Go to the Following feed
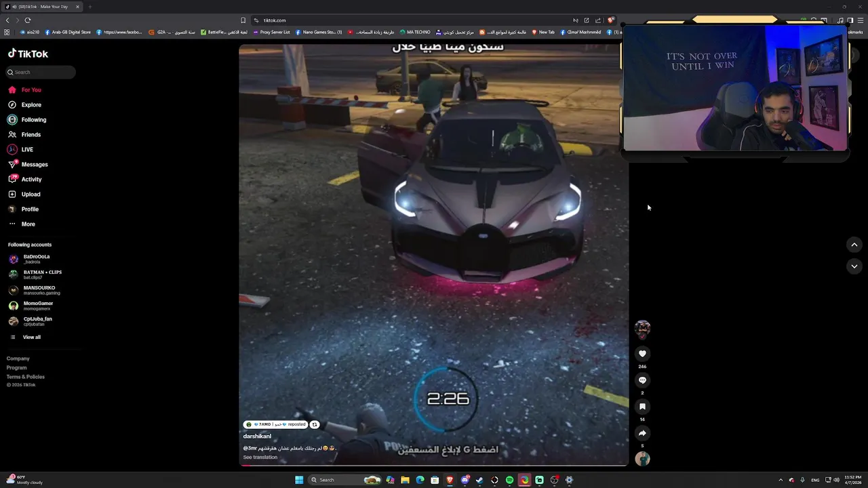This screenshot has height=488, width=868. (27, 119)
